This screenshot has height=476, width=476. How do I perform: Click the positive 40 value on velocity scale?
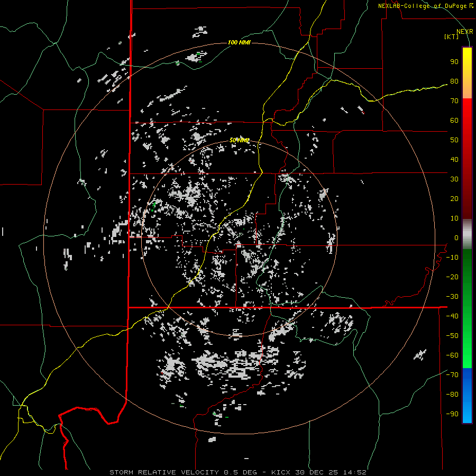454,159
